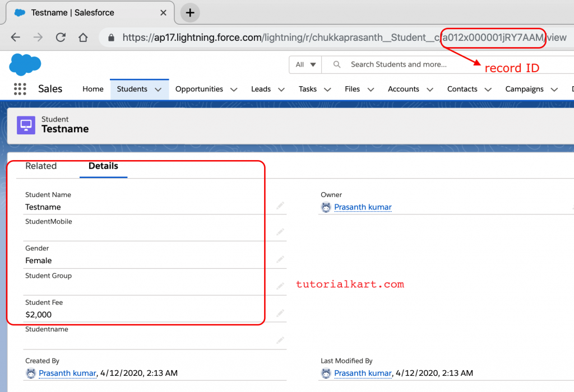Viewport: 574px width, 392px height.
Task: Select Home in the navigation bar
Action: point(92,88)
